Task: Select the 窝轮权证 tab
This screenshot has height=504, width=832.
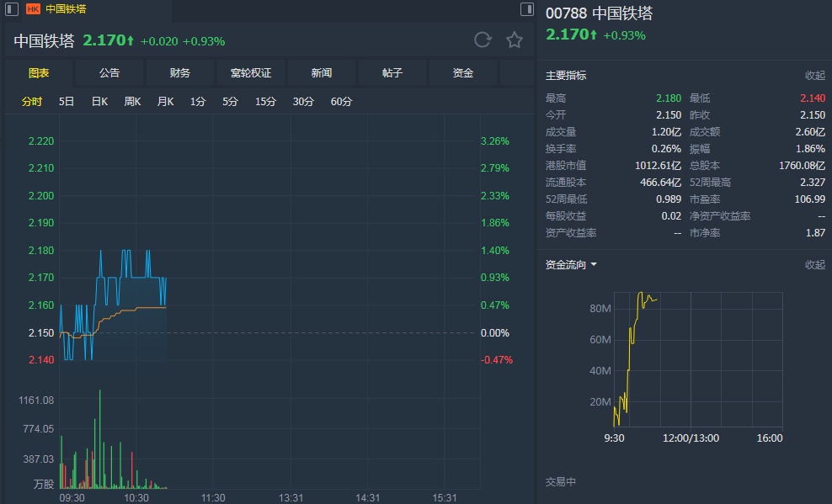Action: 251,73
